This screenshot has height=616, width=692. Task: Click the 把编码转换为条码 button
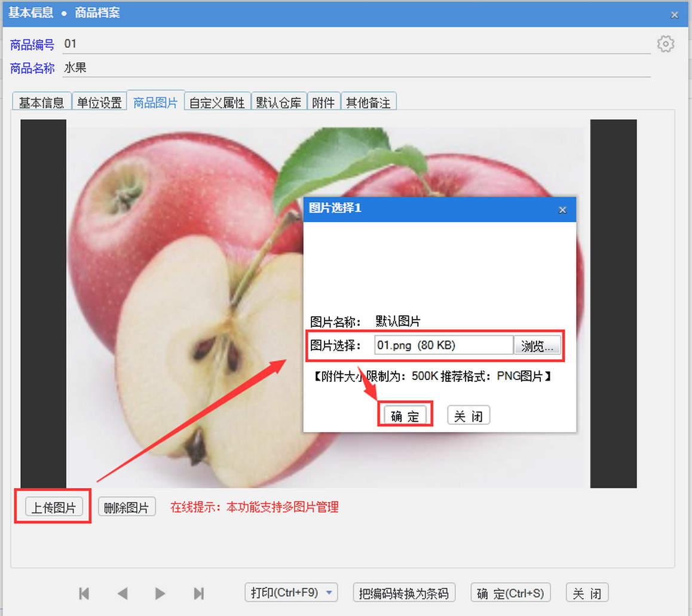pos(404,593)
